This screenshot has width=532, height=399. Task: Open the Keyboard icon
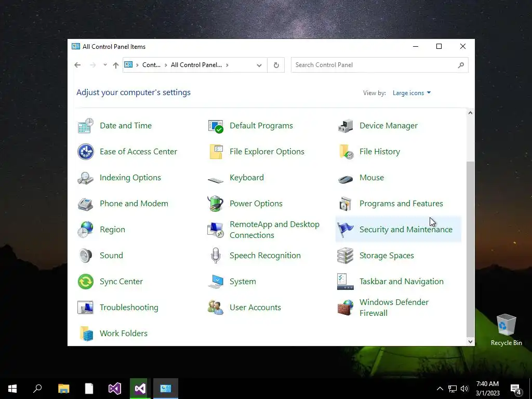216,179
